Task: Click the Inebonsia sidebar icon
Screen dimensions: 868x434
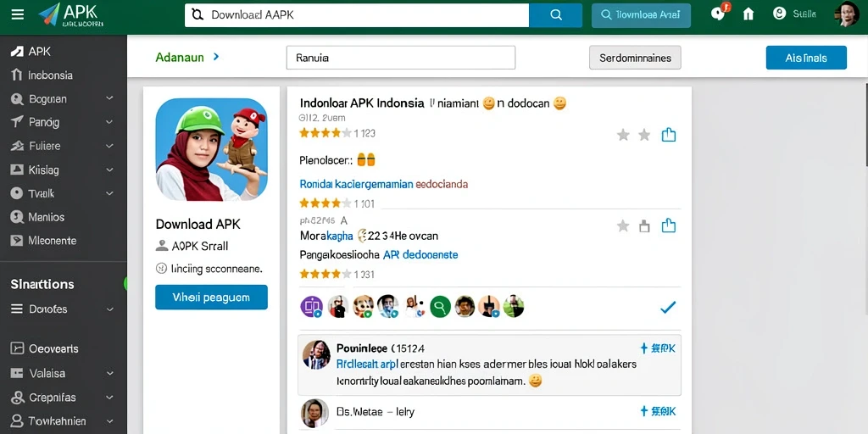Action: click(17, 75)
